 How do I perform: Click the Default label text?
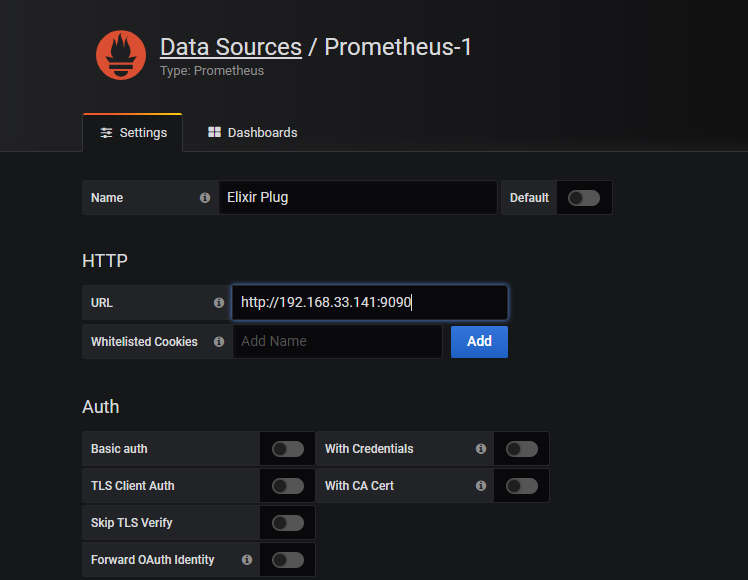pos(529,197)
